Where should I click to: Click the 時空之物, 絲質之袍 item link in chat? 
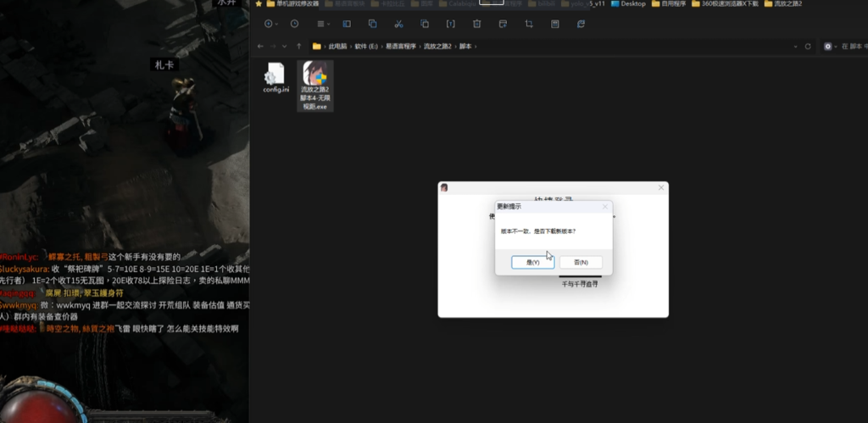click(x=81, y=329)
